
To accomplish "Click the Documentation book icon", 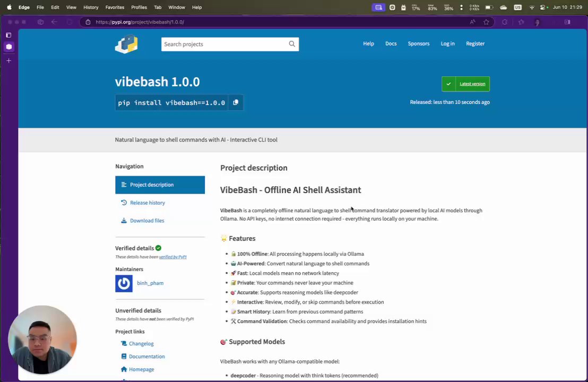I will pos(124,356).
